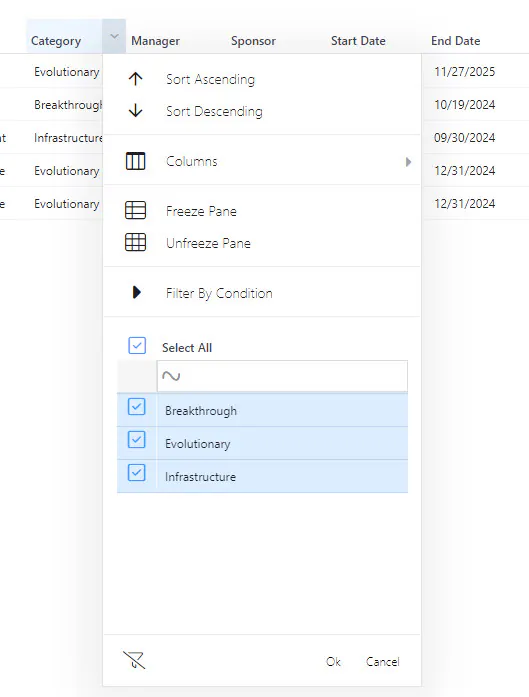This screenshot has height=697, width=529.
Task: Select the Breakthrough filter row label
Action: [x=201, y=410]
